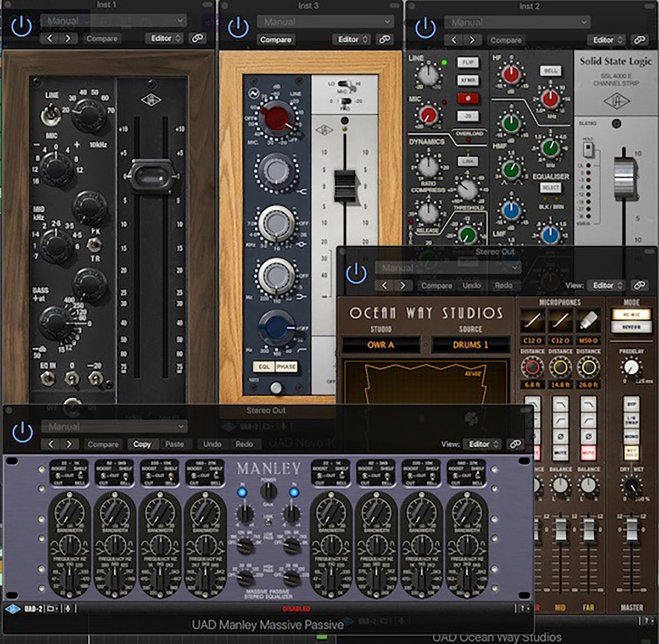The image size is (659, 644).
Task: Click the UAD-2 logo on Manley toolbar
Action: (12, 608)
